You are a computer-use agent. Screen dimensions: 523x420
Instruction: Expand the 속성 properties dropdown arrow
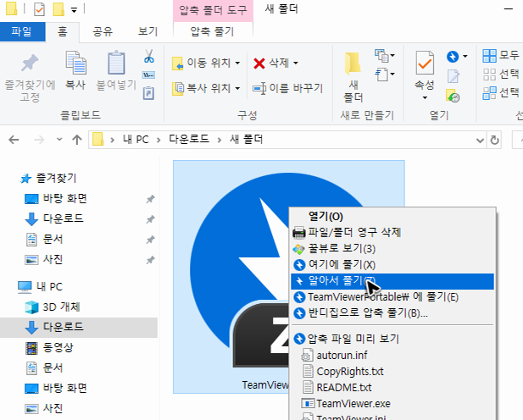pos(425,97)
